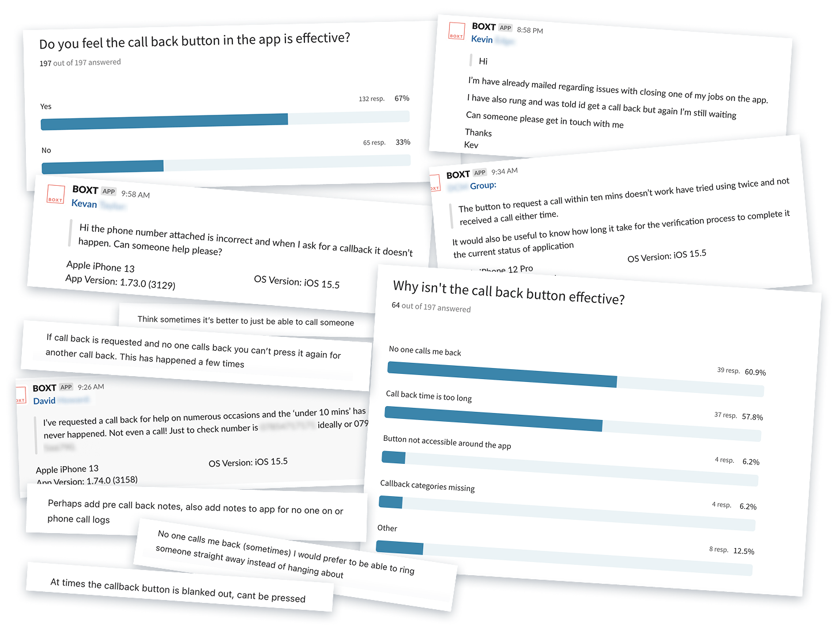Image resolution: width=840 pixels, height=630 pixels.
Task: Open the Kevan sender name link
Action: (84, 204)
